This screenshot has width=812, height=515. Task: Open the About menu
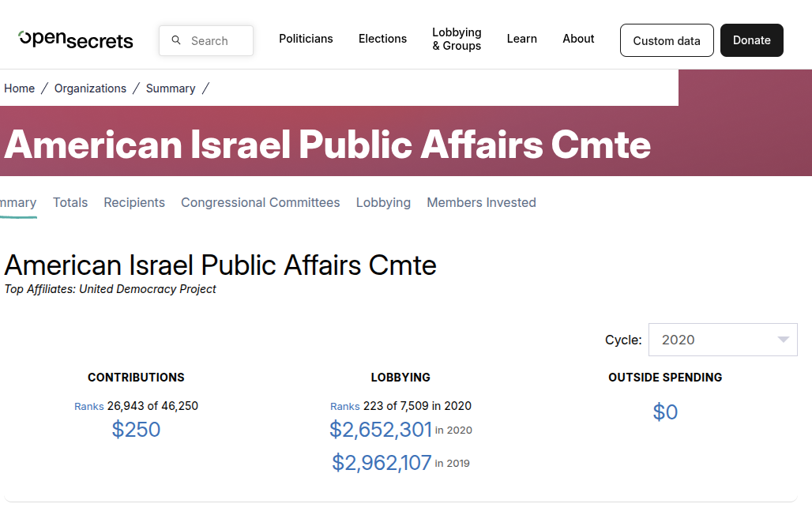[x=578, y=39]
